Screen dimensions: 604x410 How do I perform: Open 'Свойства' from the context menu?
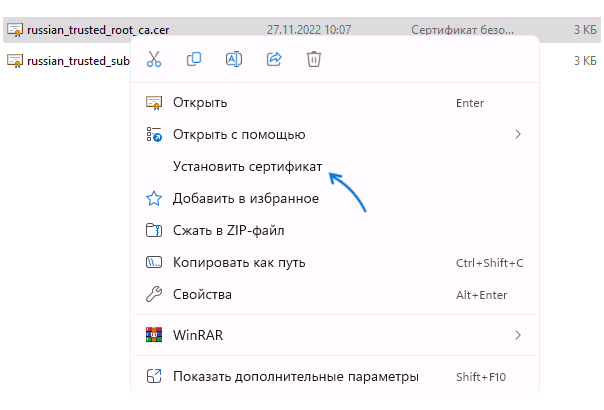pos(334,295)
